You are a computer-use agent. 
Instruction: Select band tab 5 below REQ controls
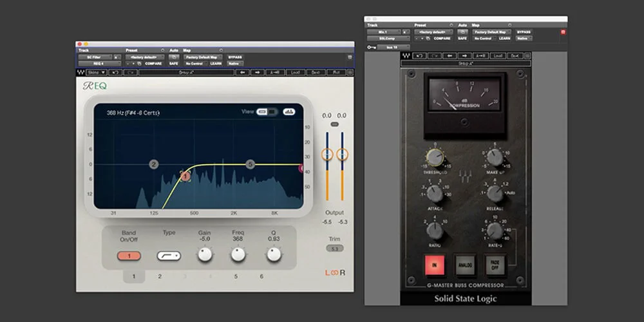(236, 276)
